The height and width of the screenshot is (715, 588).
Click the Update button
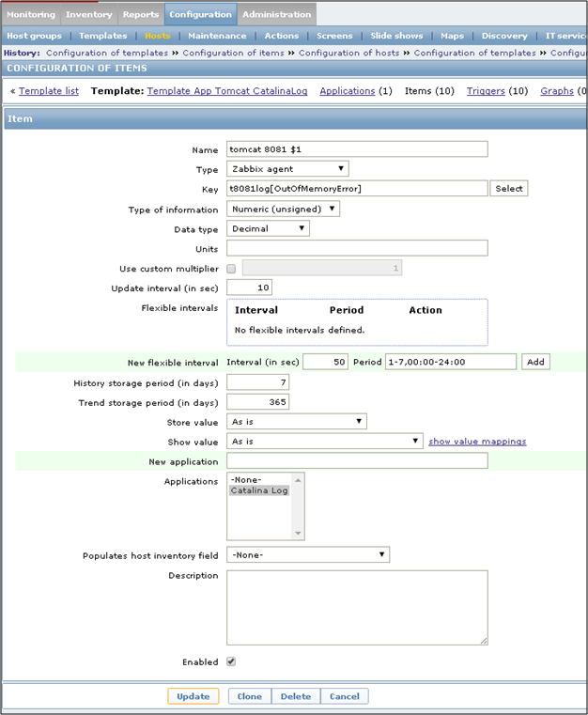(193, 696)
